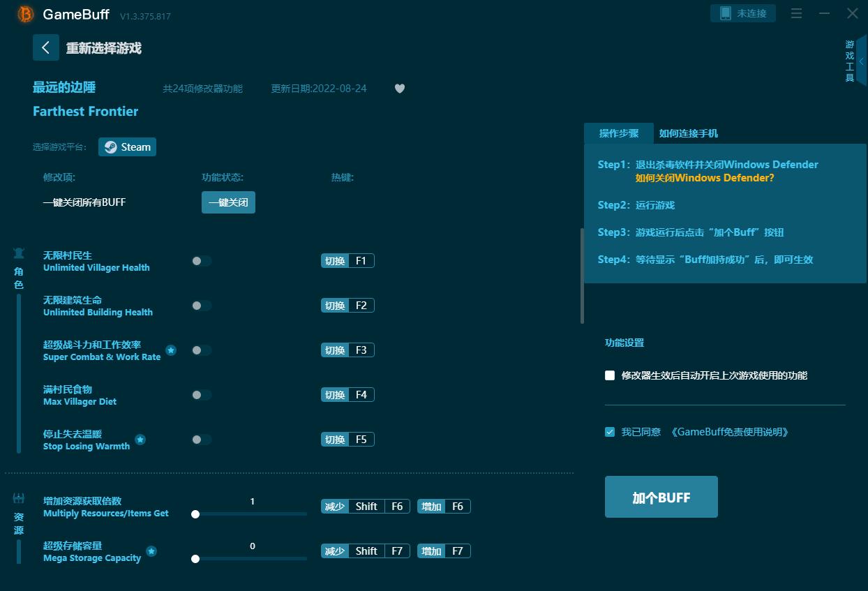Click the heart favorite icon
868x591 pixels.
[399, 89]
